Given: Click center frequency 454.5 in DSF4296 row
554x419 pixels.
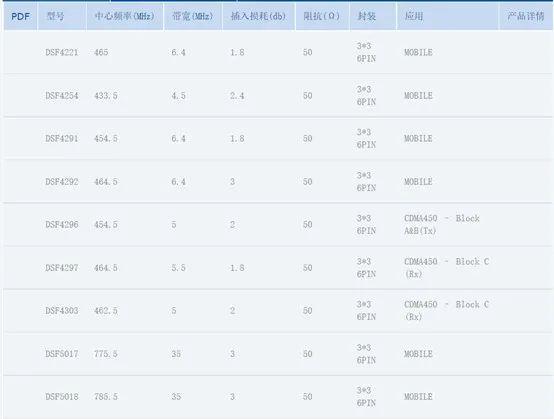Looking at the screenshot, I should click(106, 225).
